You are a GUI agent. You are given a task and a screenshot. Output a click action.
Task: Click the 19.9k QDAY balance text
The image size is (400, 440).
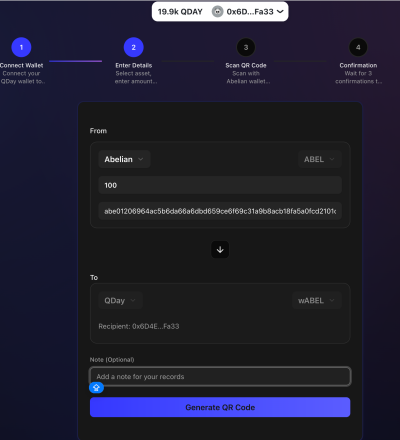click(180, 12)
